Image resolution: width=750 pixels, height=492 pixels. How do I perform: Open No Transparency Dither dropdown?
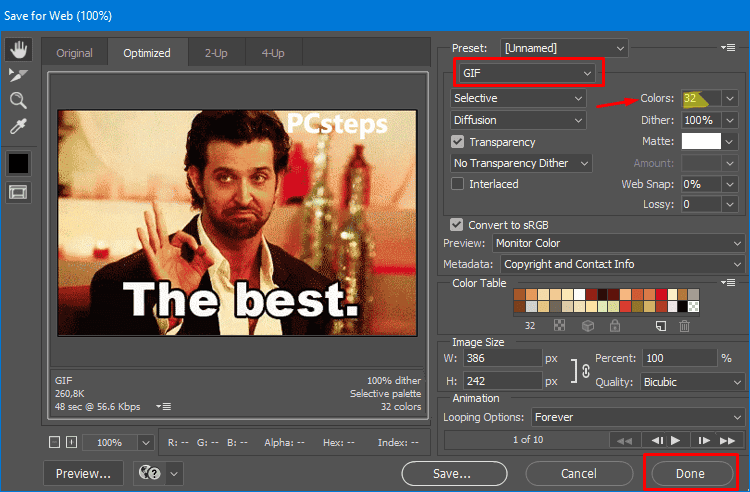(521, 163)
